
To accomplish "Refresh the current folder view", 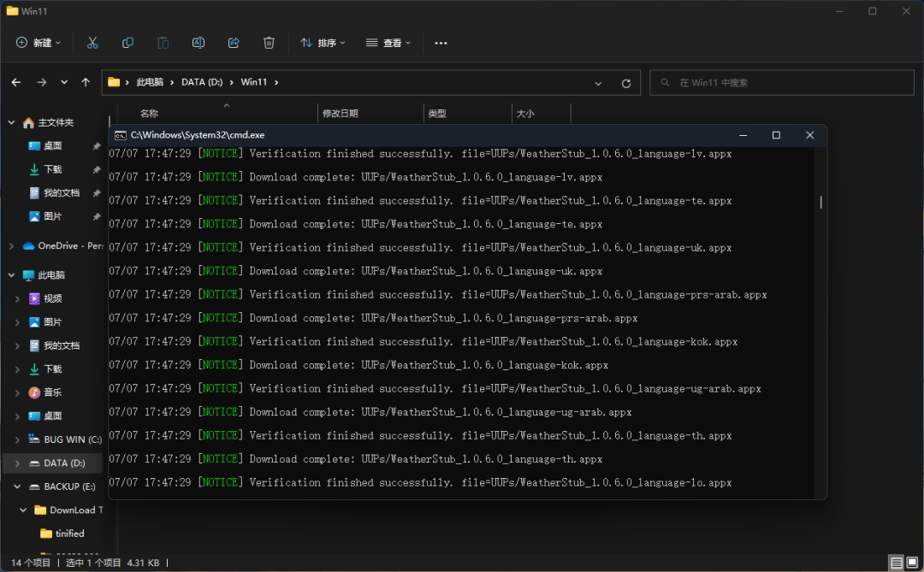I will tap(625, 83).
